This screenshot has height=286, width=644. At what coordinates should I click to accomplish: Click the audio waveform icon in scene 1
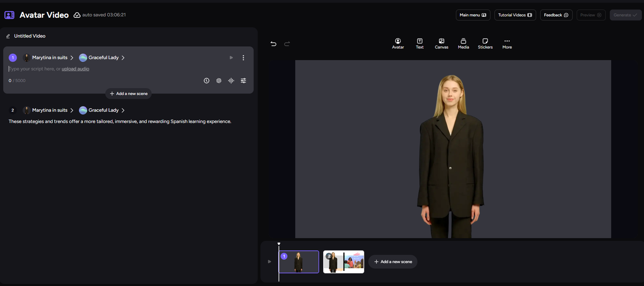pos(231,81)
